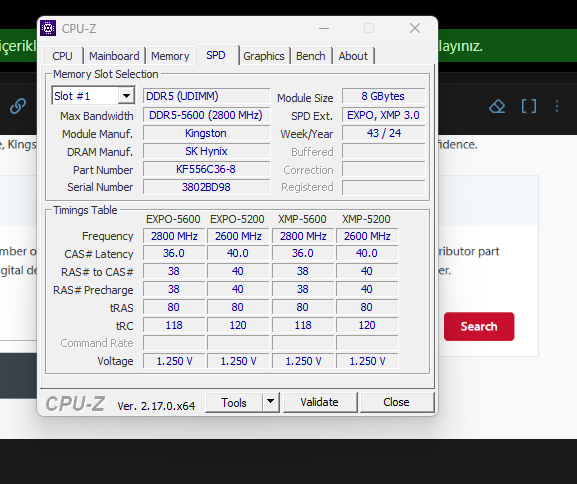Switch to the Graphics tab
This screenshot has height=484, width=577.
tap(264, 56)
